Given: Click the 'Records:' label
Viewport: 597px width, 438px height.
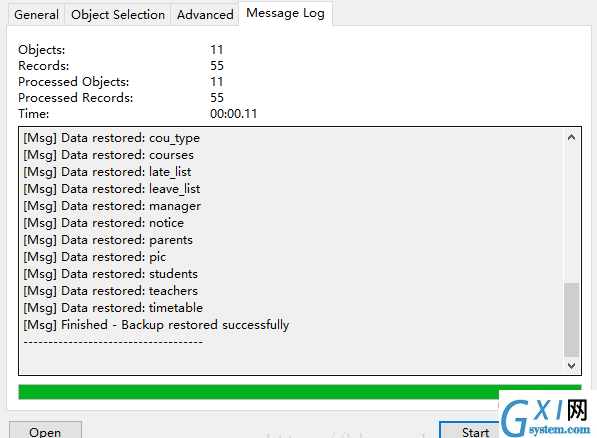Looking at the screenshot, I should tap(43, 66).
